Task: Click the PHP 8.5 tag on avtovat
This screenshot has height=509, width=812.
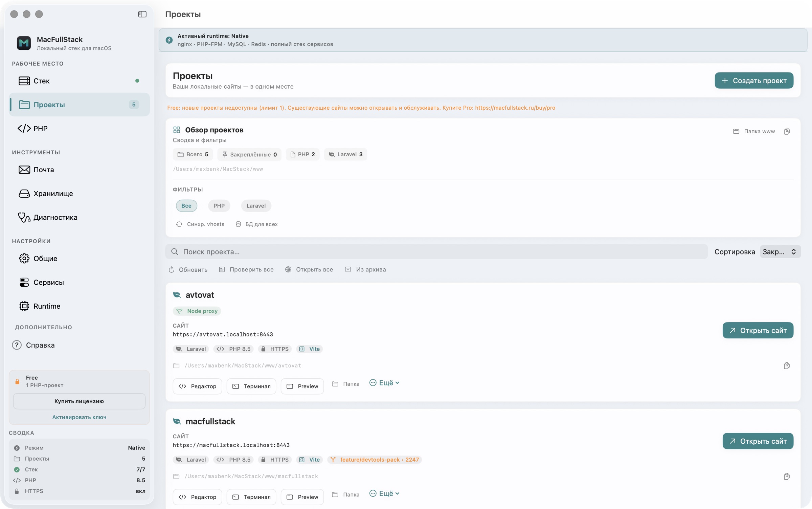Action: (x=233, y=349)
